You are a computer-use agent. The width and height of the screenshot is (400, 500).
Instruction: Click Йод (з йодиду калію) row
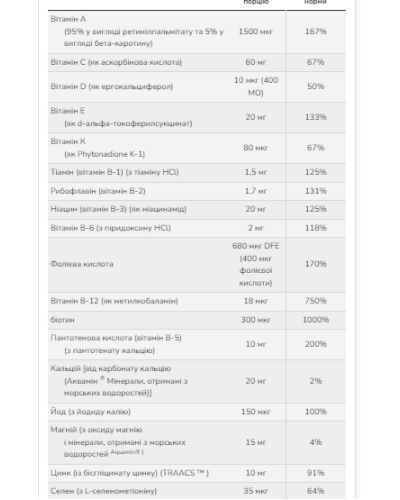coord(197,412)
